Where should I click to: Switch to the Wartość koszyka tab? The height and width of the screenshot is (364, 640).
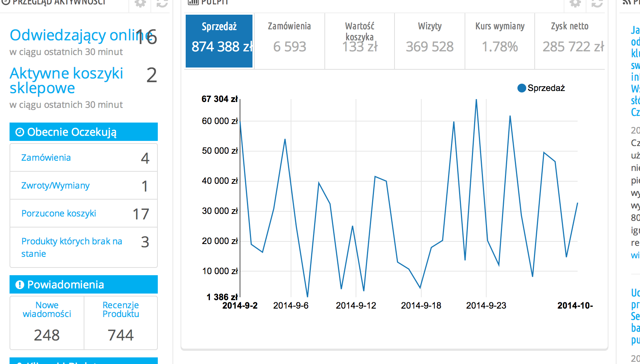pyautogui.click(x=360, y=41)
